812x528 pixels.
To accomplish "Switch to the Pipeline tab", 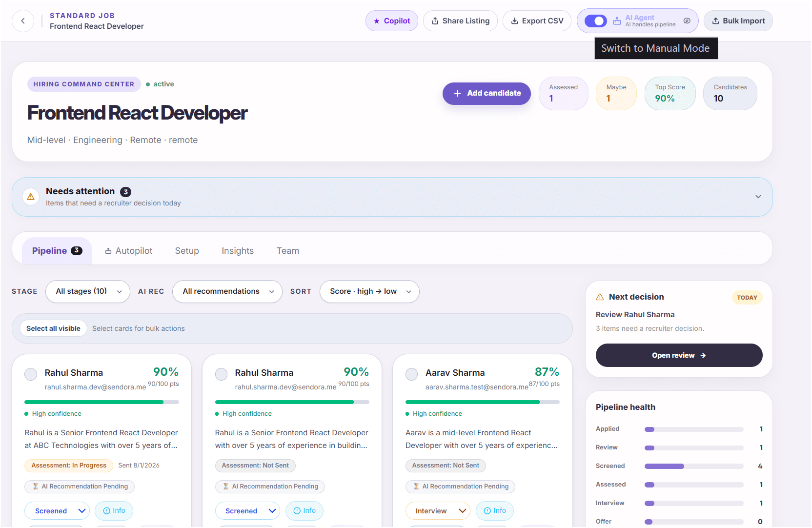I will pyautogui.click(x=57, y=251).
